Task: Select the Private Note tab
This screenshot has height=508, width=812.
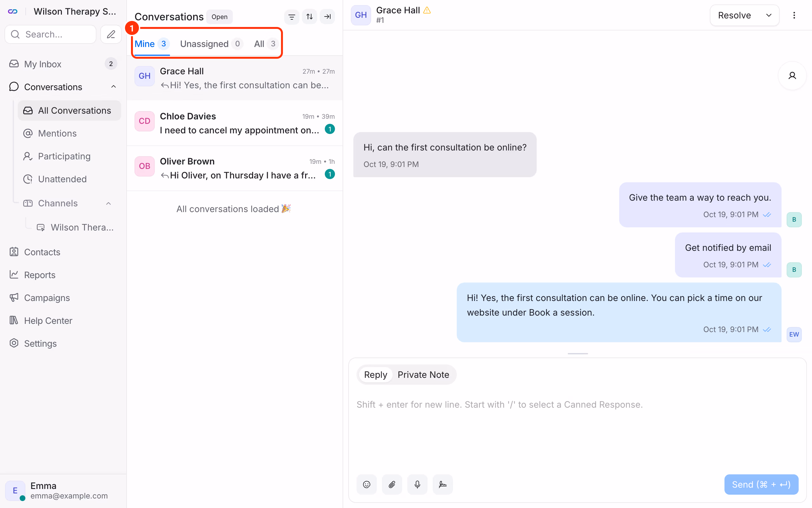Action: (x=423, y=375)
